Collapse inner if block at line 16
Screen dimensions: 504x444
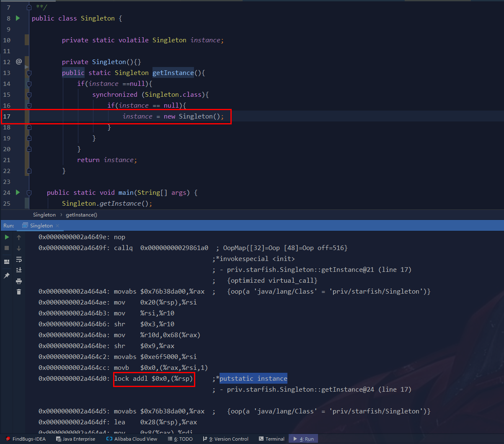pos(29,106)
